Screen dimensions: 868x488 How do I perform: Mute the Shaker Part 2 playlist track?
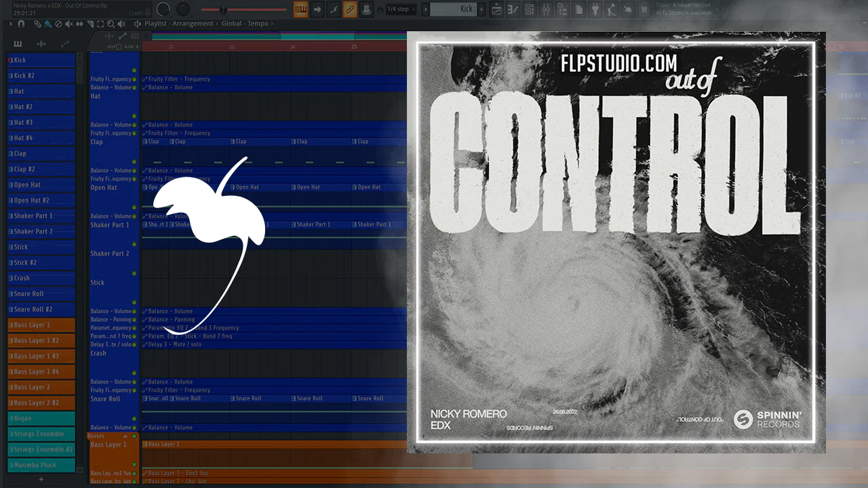click(x=134, y=274)
